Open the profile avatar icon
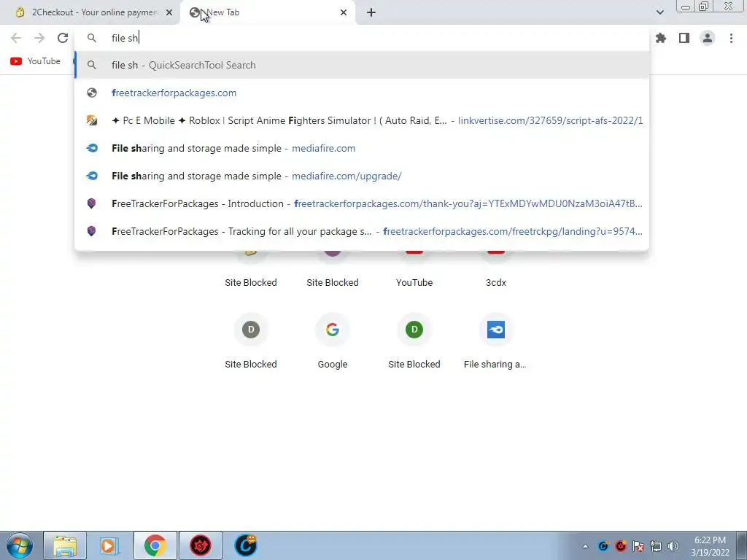The height and width of the screenshot is (560, 747). 708,38
